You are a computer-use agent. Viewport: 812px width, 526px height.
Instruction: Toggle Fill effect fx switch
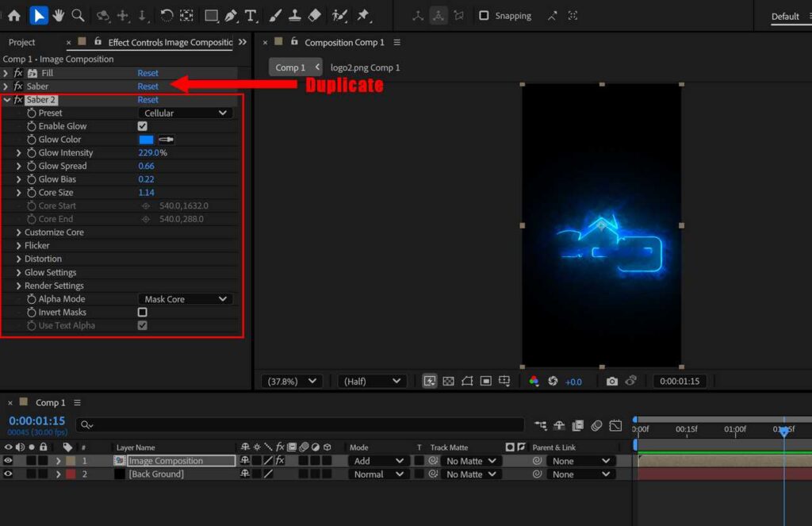[19, 73]
